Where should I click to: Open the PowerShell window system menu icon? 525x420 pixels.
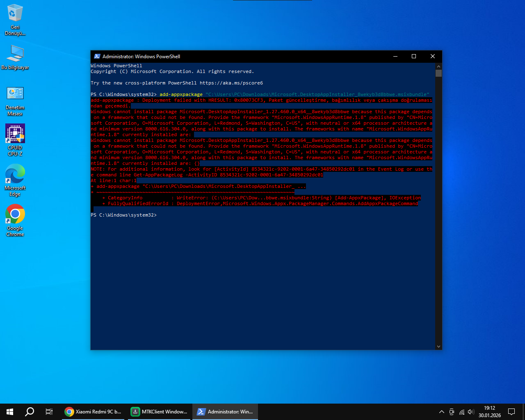(x=97, y=56)
